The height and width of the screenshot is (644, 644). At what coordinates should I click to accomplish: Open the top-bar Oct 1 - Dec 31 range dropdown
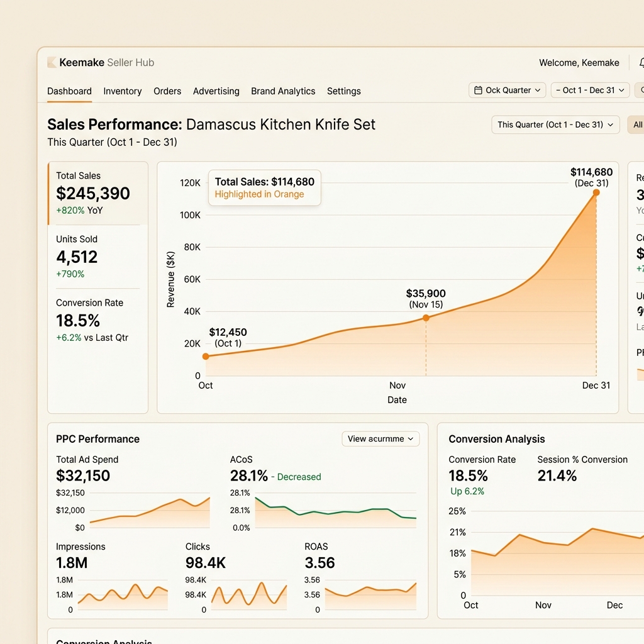(590, 91)
